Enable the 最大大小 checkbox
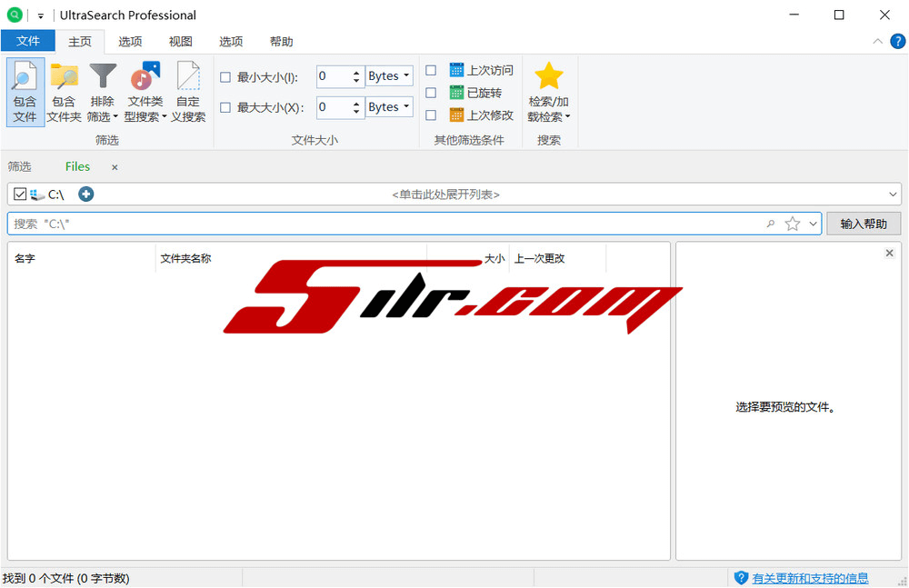The height and width of the screenshot is (588, 909). pos(225,107)
